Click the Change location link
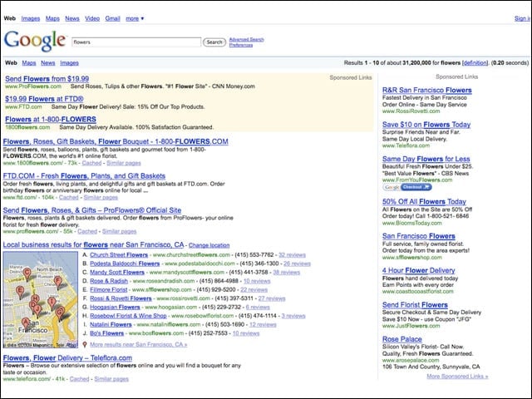 (209, 245)
